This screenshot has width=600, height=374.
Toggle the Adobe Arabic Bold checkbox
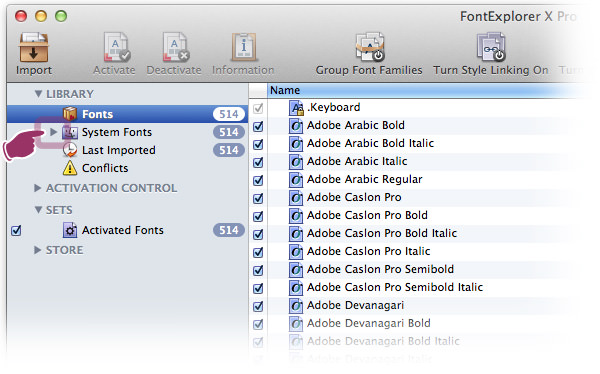[258, 126]
